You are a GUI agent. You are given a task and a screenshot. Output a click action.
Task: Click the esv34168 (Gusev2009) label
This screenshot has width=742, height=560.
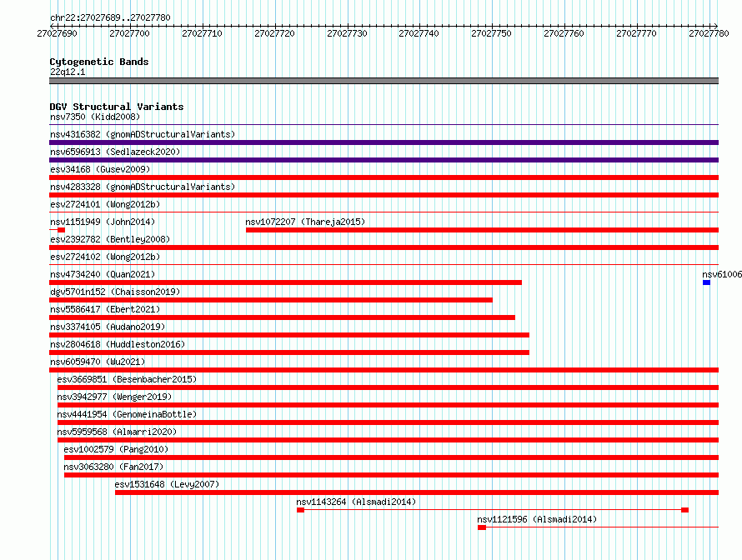(100, 169)
